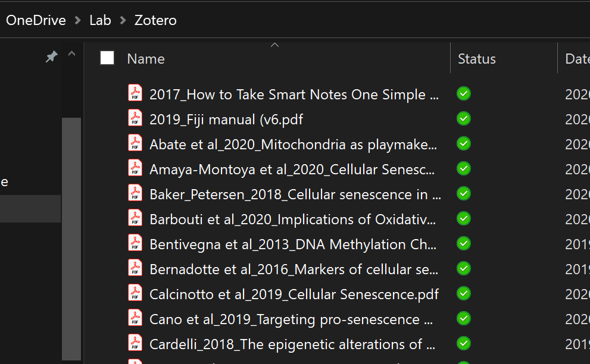
Task: Select file Amaya-Montoya et al_2020_Cellular Senesc
Action: click(292, 170)
